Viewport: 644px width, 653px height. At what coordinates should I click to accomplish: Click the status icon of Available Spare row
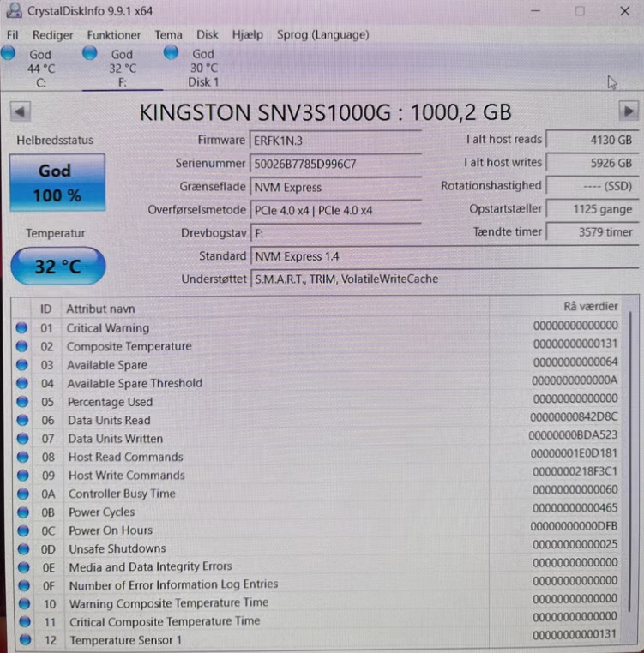pos(22,365)
